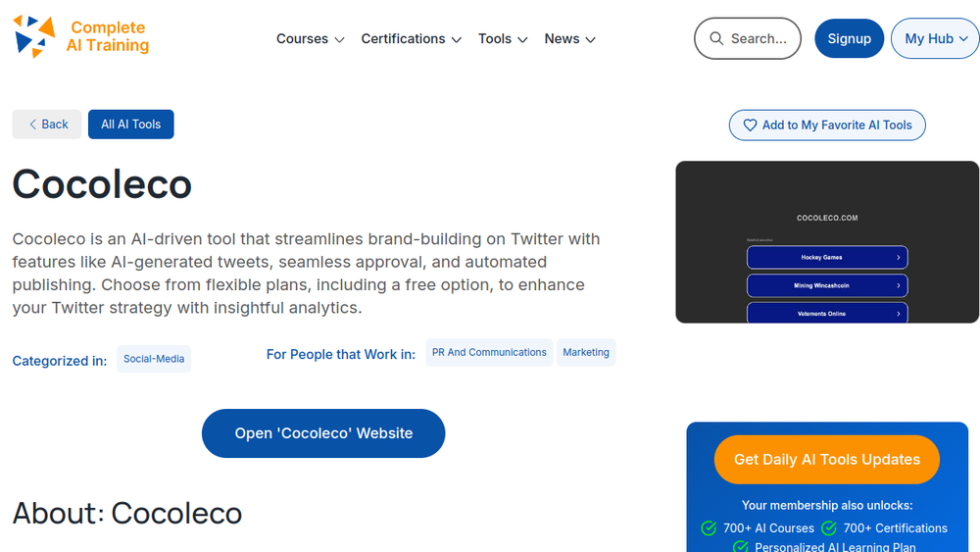Click the Complete AI Training logo
The image size is (980, 552).
click(x=81, y=37)
